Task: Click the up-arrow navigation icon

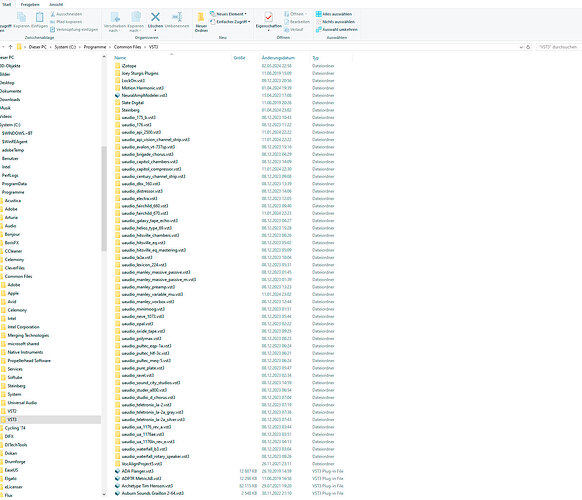Action: (x=10, y=47)
